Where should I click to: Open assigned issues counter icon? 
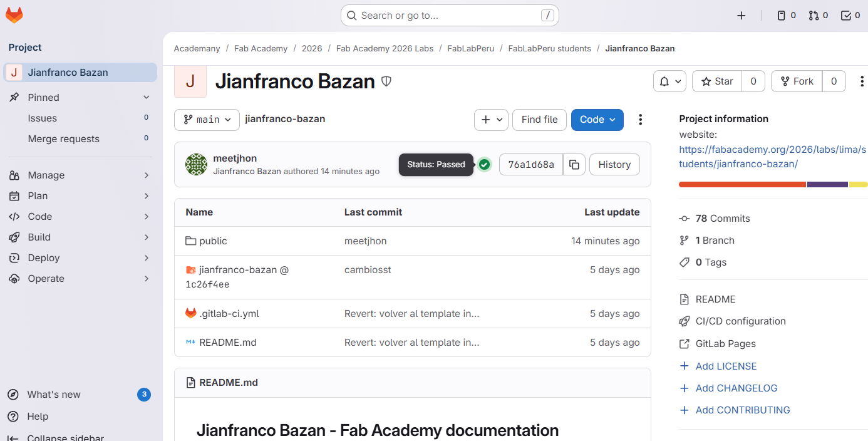[786, 16]
